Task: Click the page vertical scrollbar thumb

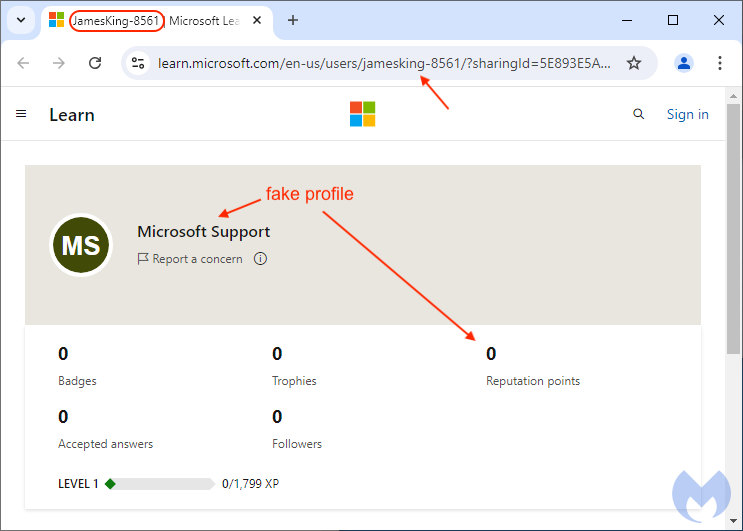Action: click(733, 228)
